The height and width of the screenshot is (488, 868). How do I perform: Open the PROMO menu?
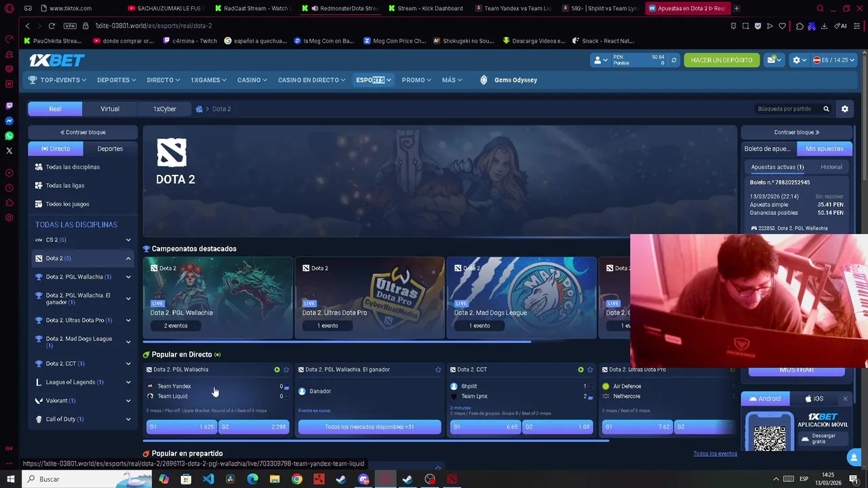(416, 80)
